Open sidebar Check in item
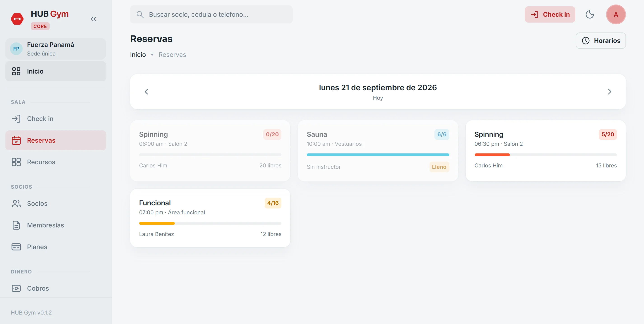Screen dimensions: 644x324 click(56, 119)
